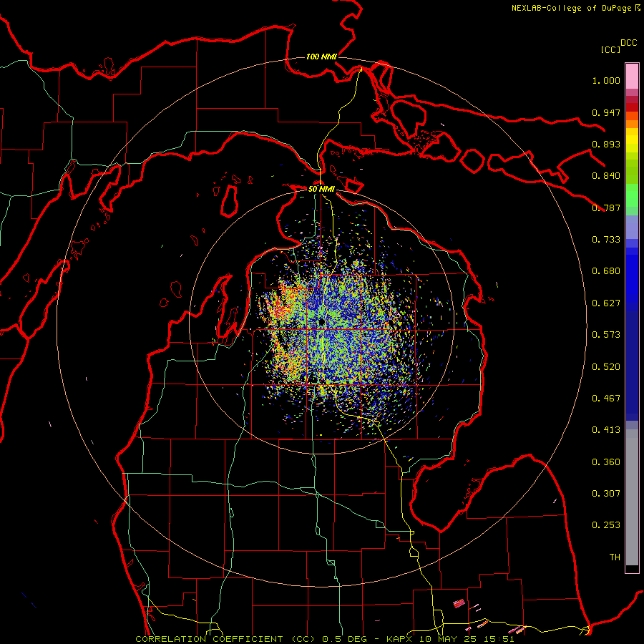Click the orange segment of the color bar
The width and height of the screenshot is (644, 644).
coord(632,123)
